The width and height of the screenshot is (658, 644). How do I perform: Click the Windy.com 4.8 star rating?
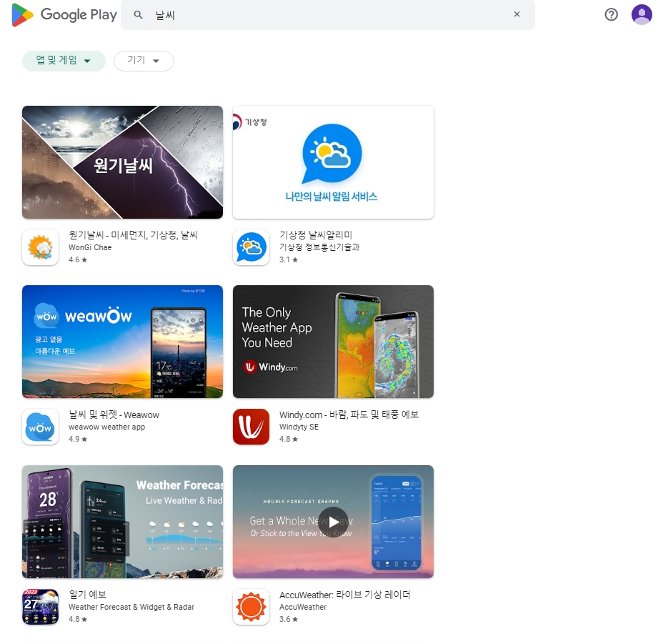(x=289, y=439)
